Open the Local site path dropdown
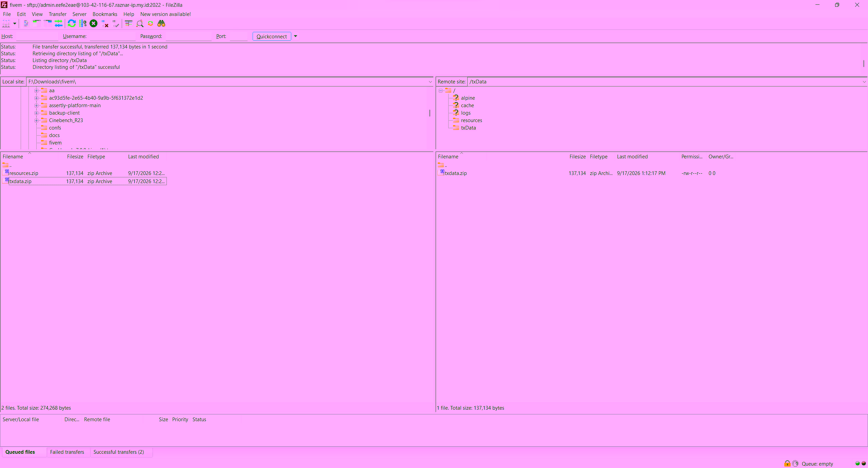This screenshot has height=468, width=868. (430, 82)
